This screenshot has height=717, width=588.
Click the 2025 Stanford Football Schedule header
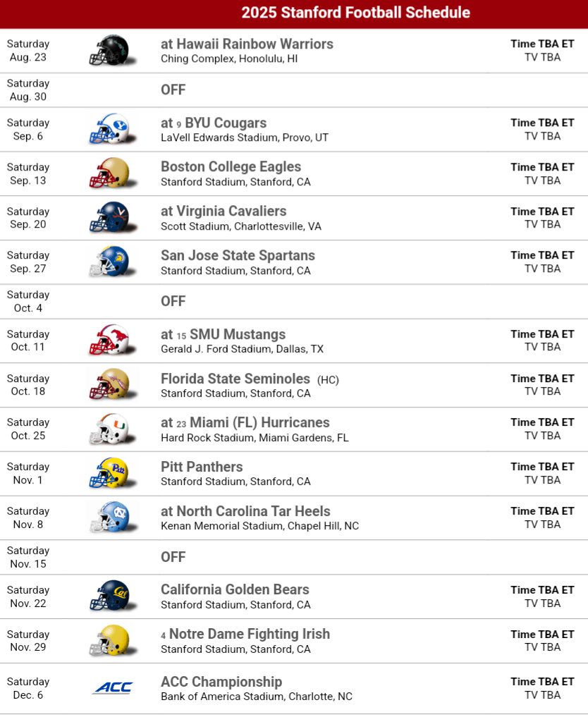click(x=355, y=13)
